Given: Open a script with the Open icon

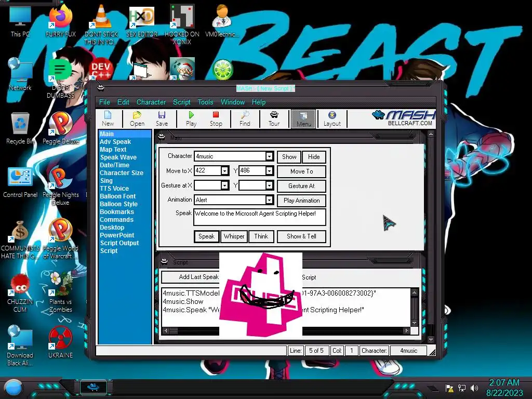Looking at the screenshot, I should pos(137,119).
